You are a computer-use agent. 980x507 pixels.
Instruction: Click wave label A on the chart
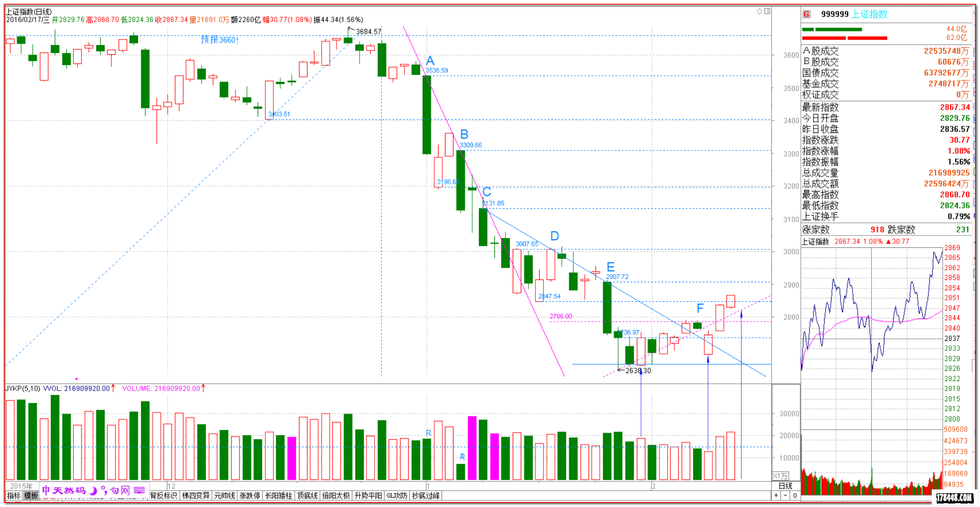click(x=430, y=61)
